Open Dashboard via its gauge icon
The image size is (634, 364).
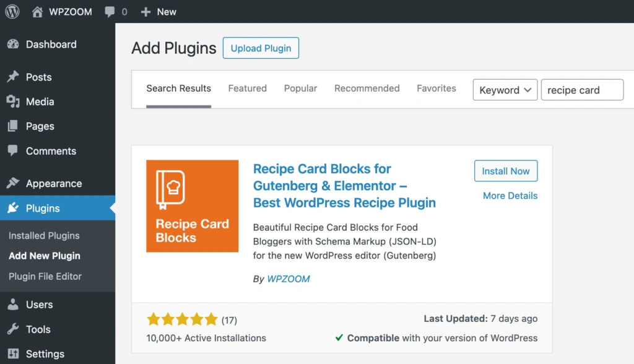[13, 45]
